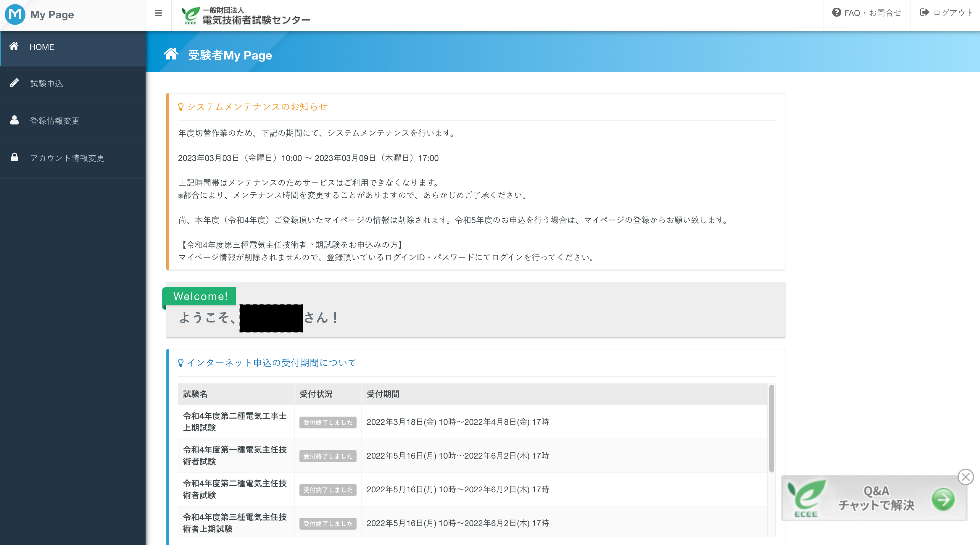
Task: Click the house icon beside 受験者My Page
Action: click(171, 54)
